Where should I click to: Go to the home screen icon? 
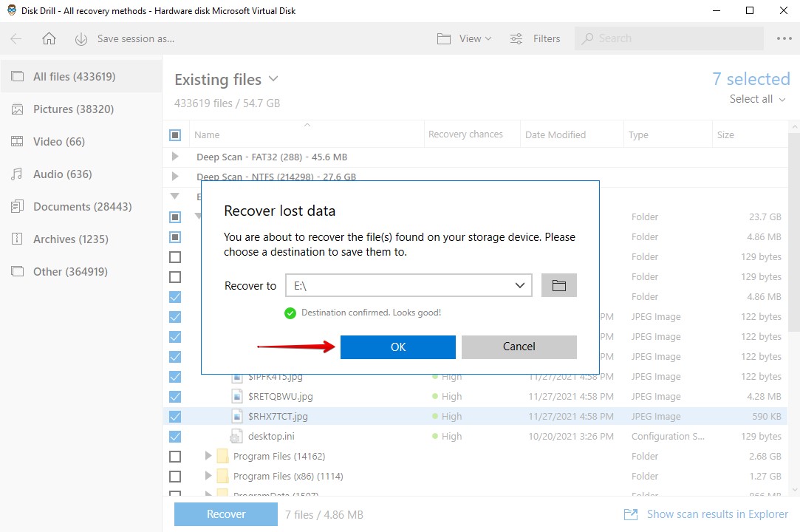click(49, 39)
